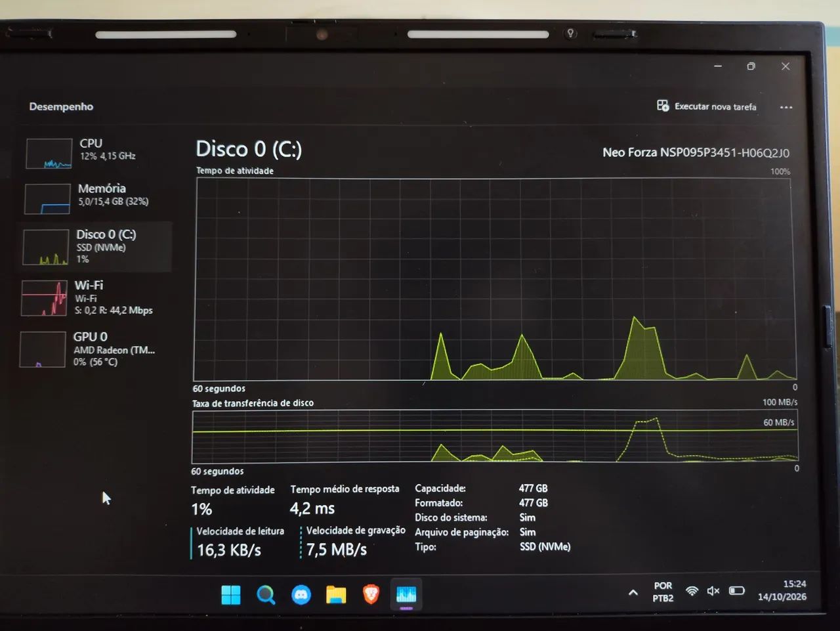Click the Tempo de atividade graph

click(495, 279)
